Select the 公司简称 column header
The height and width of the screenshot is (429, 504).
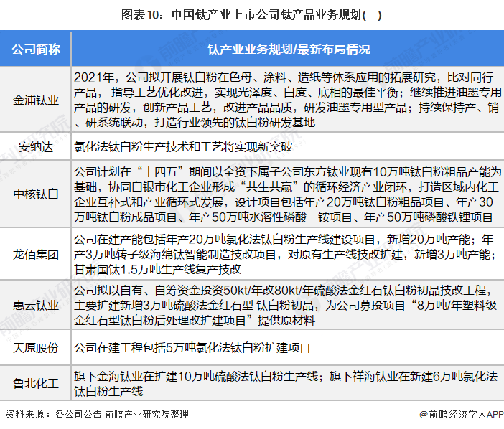point(36,49)
